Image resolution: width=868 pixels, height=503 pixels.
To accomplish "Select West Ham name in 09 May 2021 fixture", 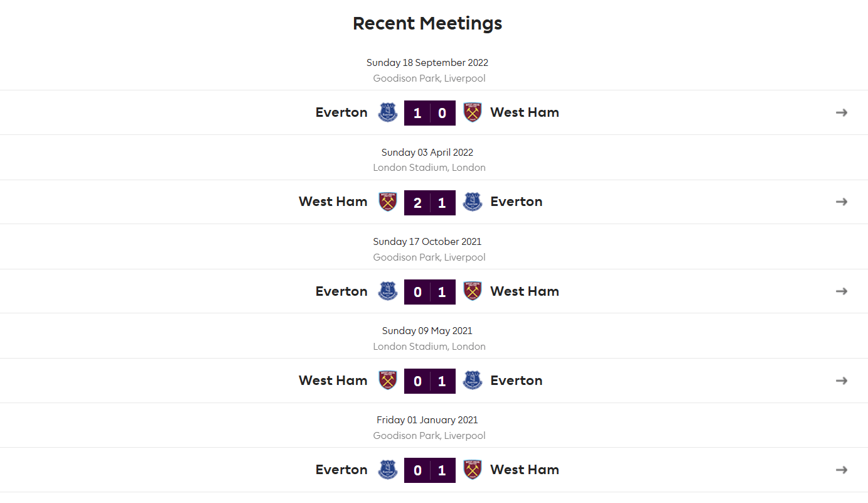I will coord(333,381).
